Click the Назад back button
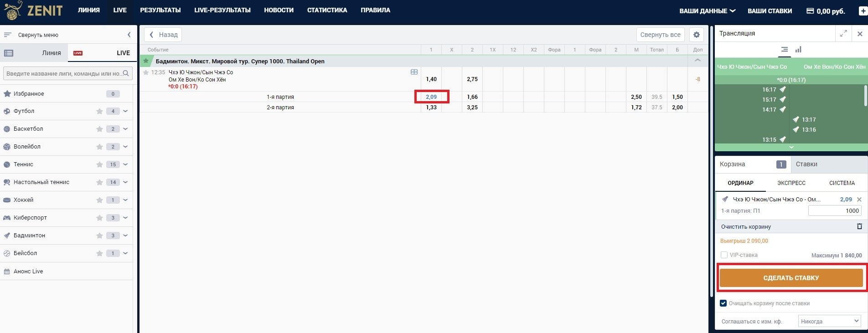Screen dimensions: 868x333 tap(163, 35)
